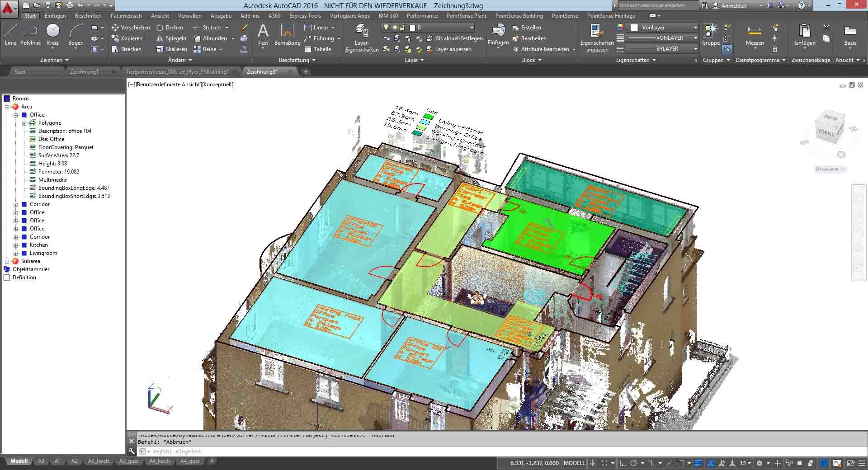Open the Express Tools ribbon tab
The height and width of the screenshot is (470, 868).
pos(305,16)
